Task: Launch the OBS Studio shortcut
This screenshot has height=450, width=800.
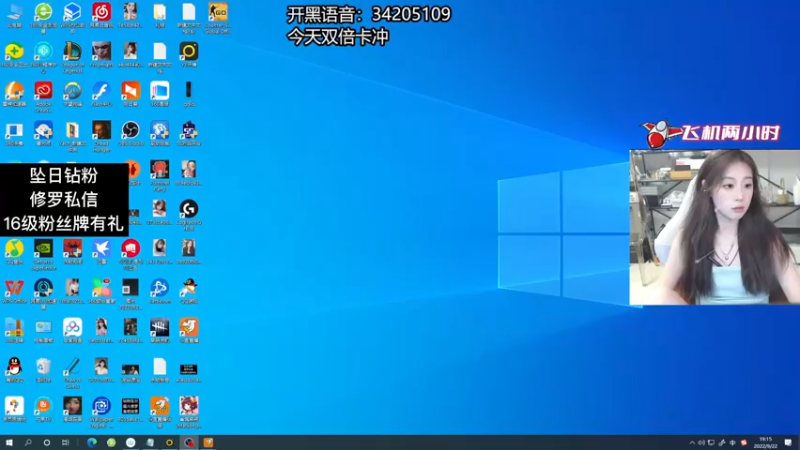Action: (x=131, y=130)
